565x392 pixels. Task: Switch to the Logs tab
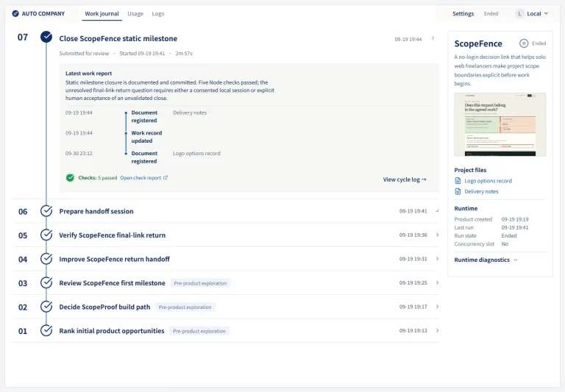[158, 14]
